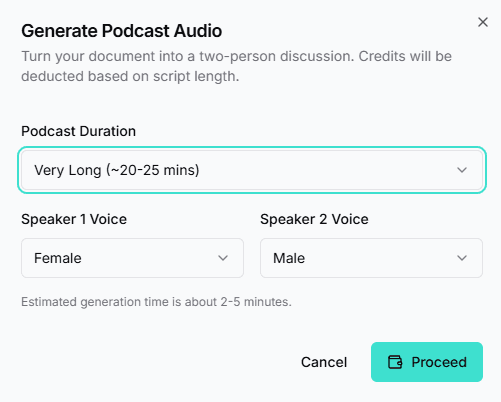The width and height of the screenshot is (501, 402).
Task: Open the Podcast Duration dropdown
Action: 252,170
